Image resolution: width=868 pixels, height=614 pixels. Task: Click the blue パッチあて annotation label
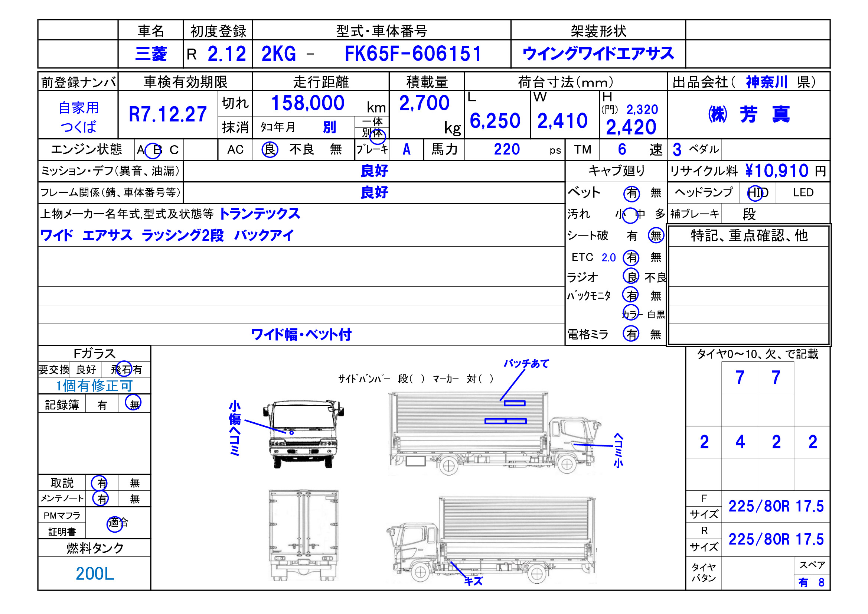tap(526, 364)
